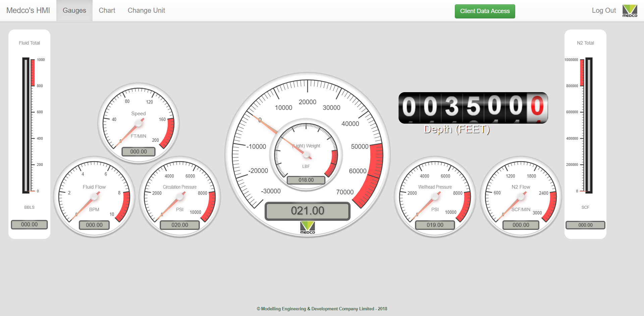This screenshot has width=644, height=316.
Task: Click the Fluid Flow gauge dial
Action: [x=94, y=197]
